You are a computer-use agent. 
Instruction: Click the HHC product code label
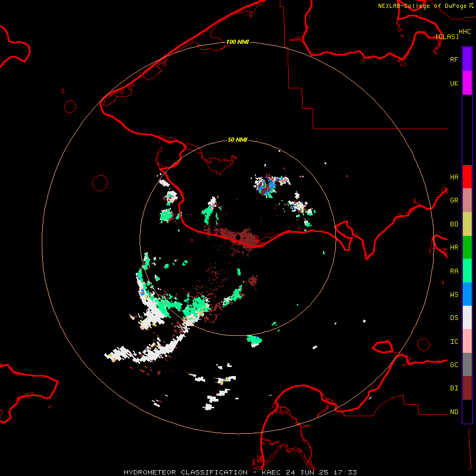click(x=464, y=32)
